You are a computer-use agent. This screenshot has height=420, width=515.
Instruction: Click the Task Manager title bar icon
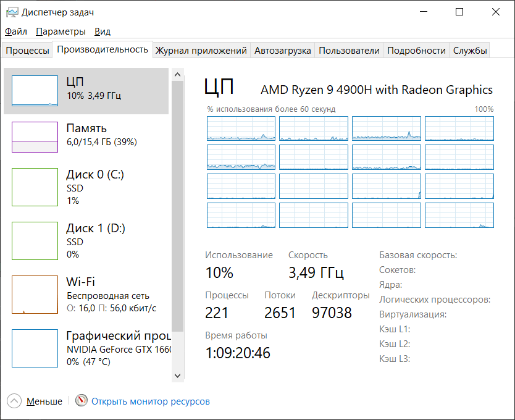point(12,12)
